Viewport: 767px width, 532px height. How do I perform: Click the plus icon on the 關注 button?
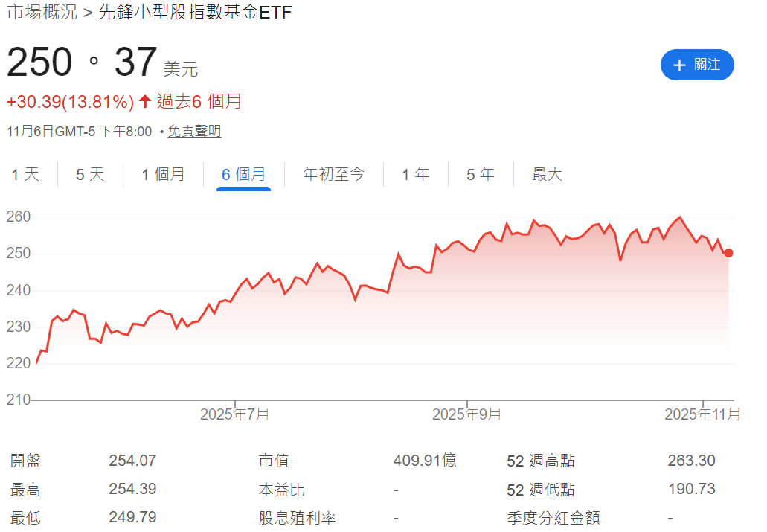[681, 65]
